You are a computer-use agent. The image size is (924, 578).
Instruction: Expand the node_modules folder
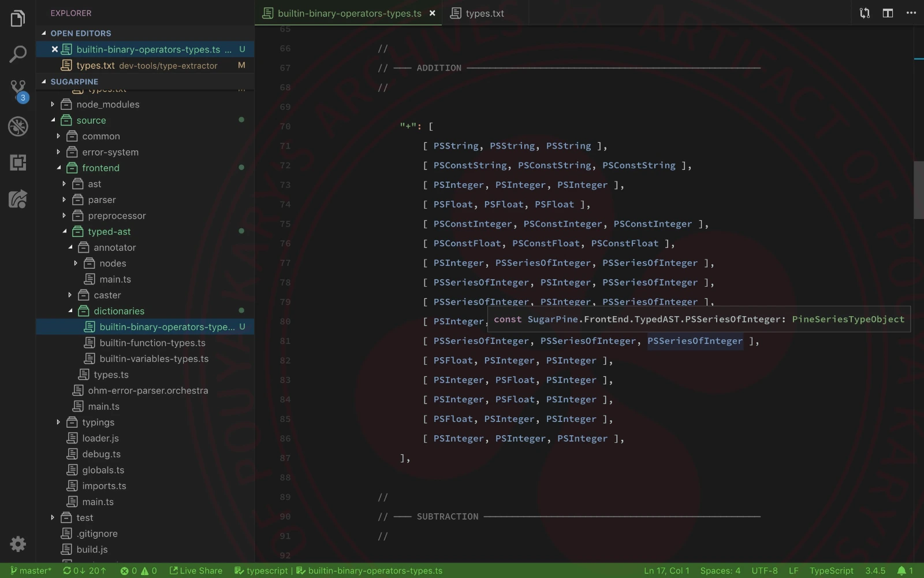click(110, 105)
